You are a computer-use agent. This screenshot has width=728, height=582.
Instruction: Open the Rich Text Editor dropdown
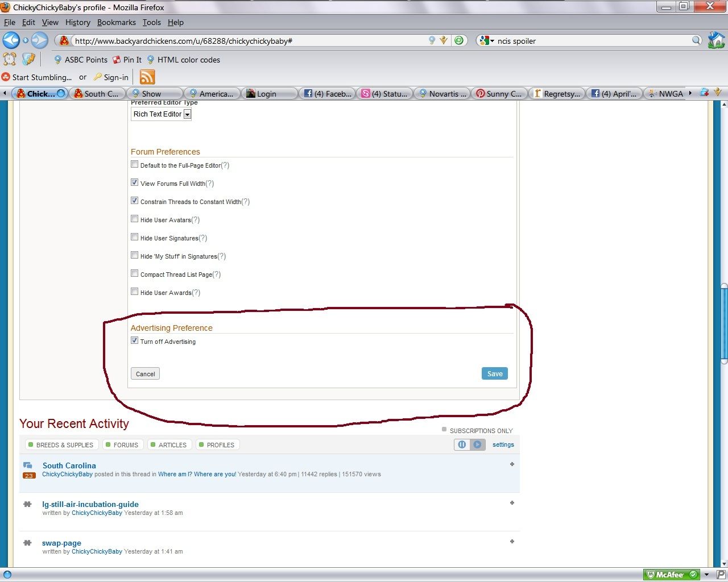pyautogui.click(x=187, y=114)
